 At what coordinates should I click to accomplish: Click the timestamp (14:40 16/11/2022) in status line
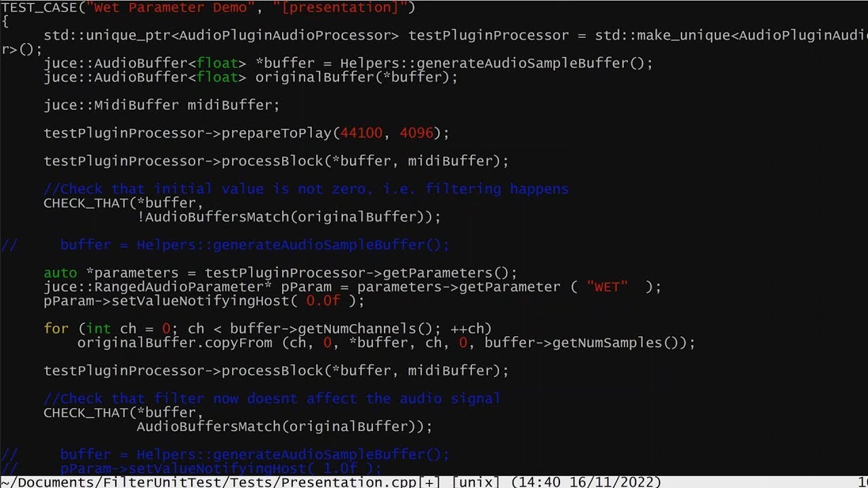pos(586,482)
